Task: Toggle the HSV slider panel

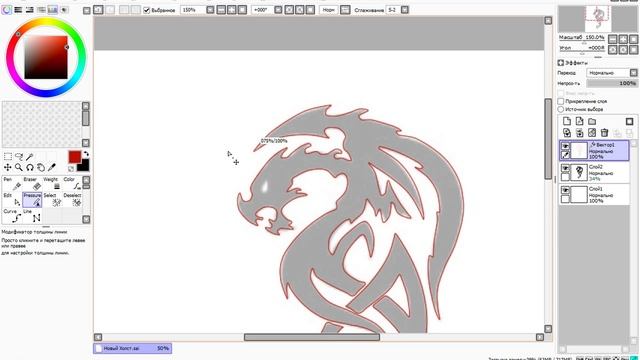Action: 29,10
